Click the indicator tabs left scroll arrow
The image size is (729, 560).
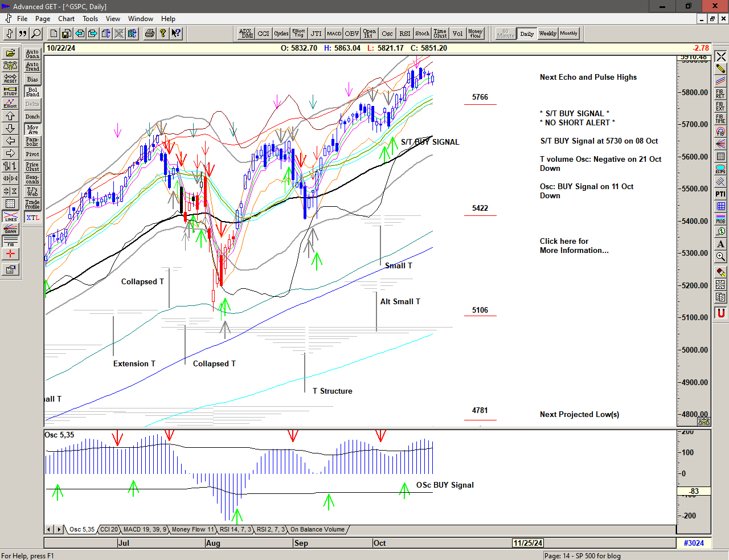pos(50,529)
